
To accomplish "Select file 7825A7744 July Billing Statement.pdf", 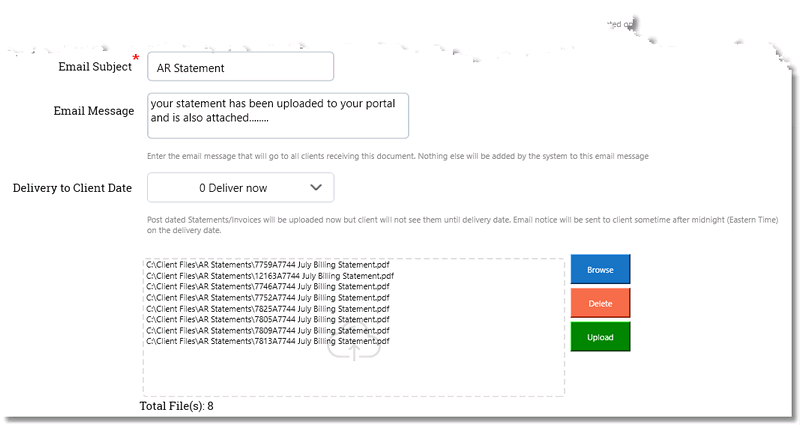I will coord(268,309).
